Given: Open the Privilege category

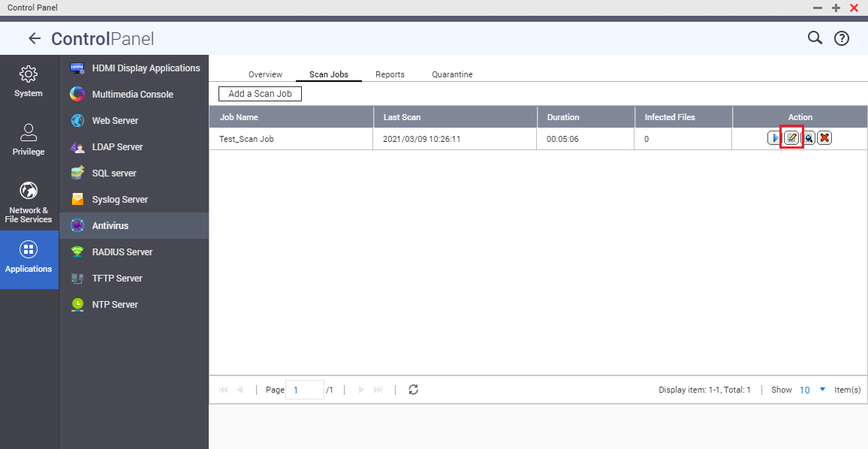Looking at the screenshot, I should click(29, 140).
